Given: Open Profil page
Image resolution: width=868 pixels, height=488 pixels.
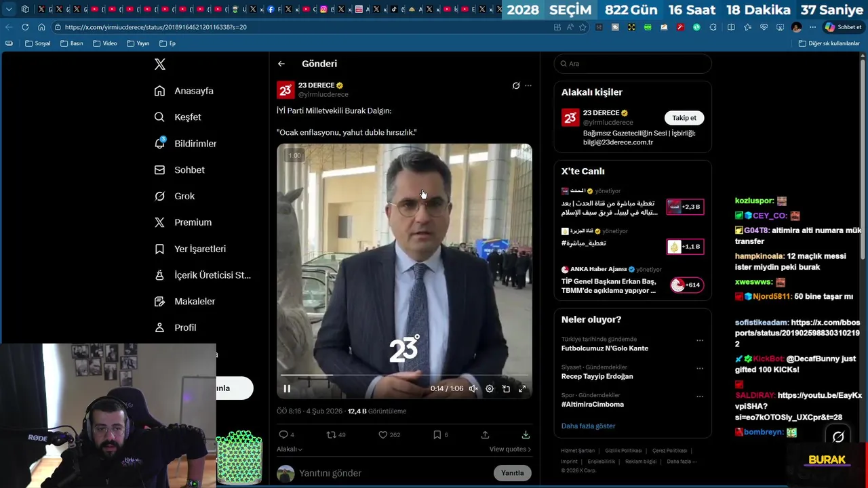Looking at the screenshot, I should (175, 327).
